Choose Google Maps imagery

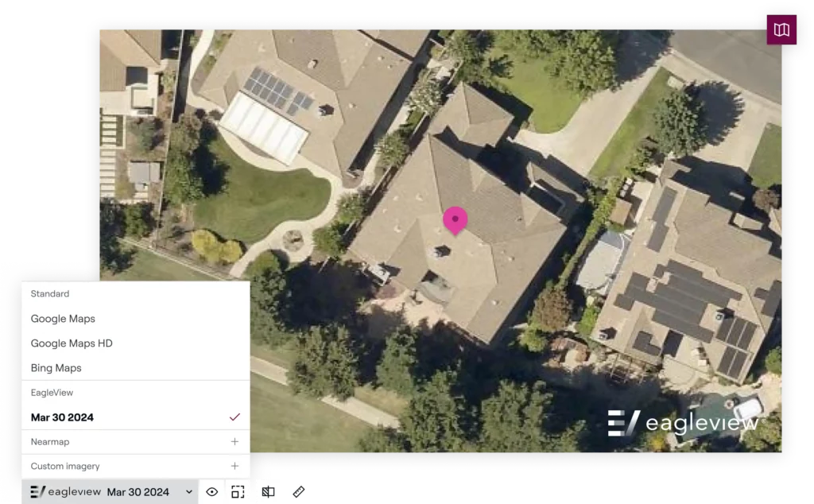(135, 319)
